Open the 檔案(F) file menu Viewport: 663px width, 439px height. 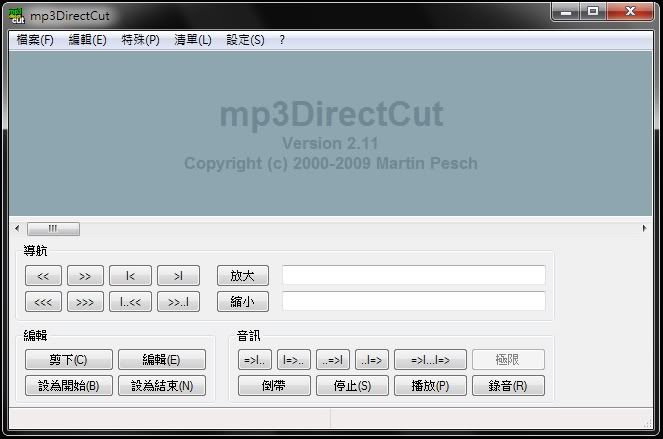coord(35,40)
